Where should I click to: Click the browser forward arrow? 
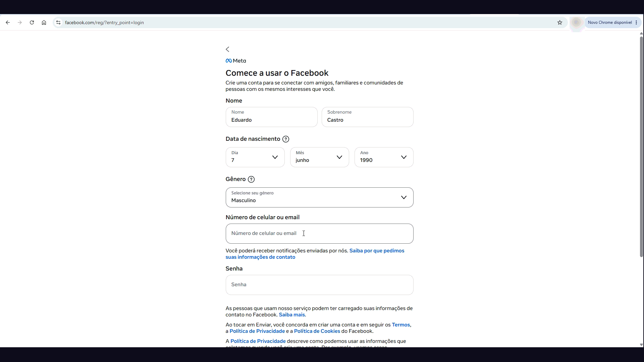(x=20, y=22)
